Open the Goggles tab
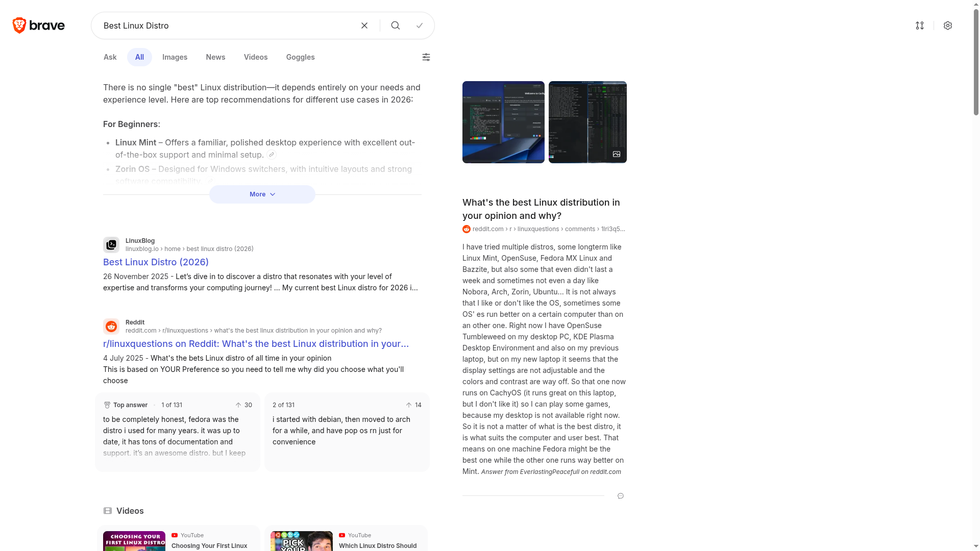This screenshot has height=551, width=980. (300, 57)
